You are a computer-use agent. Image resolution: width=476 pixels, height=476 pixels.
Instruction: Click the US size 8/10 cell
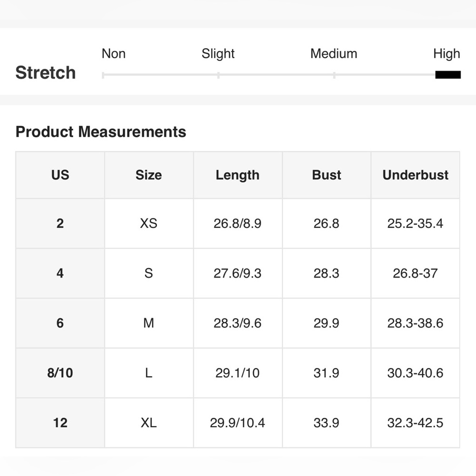60,373
